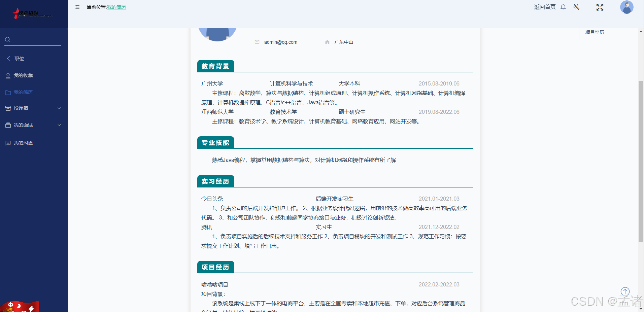Select 职位 in the sidebar menu

point(19,59)
